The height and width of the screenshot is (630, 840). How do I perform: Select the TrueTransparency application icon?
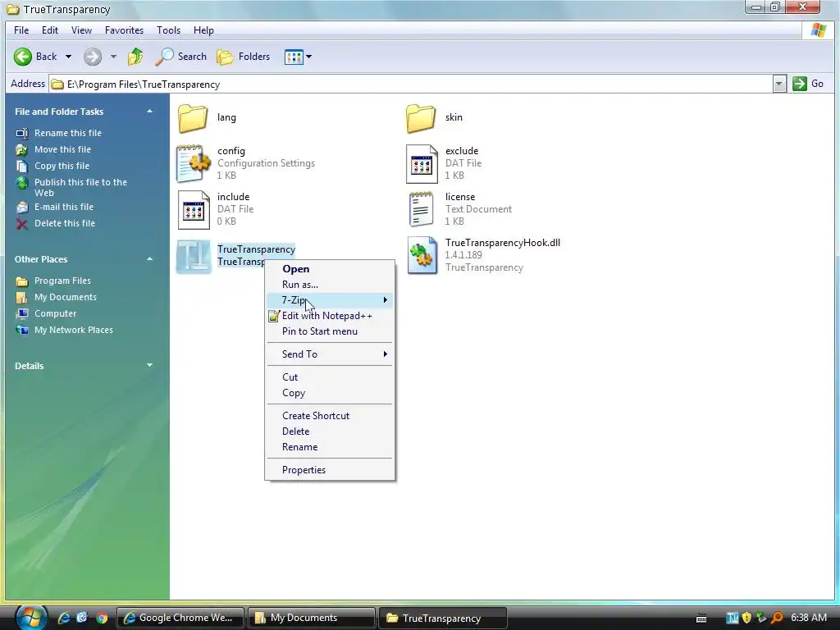point(194,256)
